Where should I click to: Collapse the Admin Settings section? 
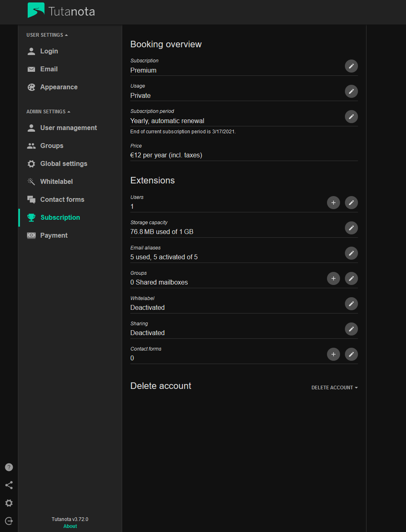coord(48,112)
